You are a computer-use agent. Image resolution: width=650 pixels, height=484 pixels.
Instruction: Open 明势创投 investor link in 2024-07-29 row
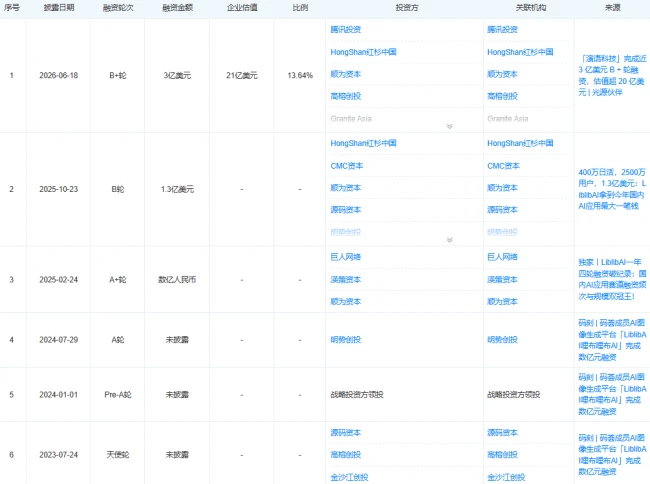[346, 340]
